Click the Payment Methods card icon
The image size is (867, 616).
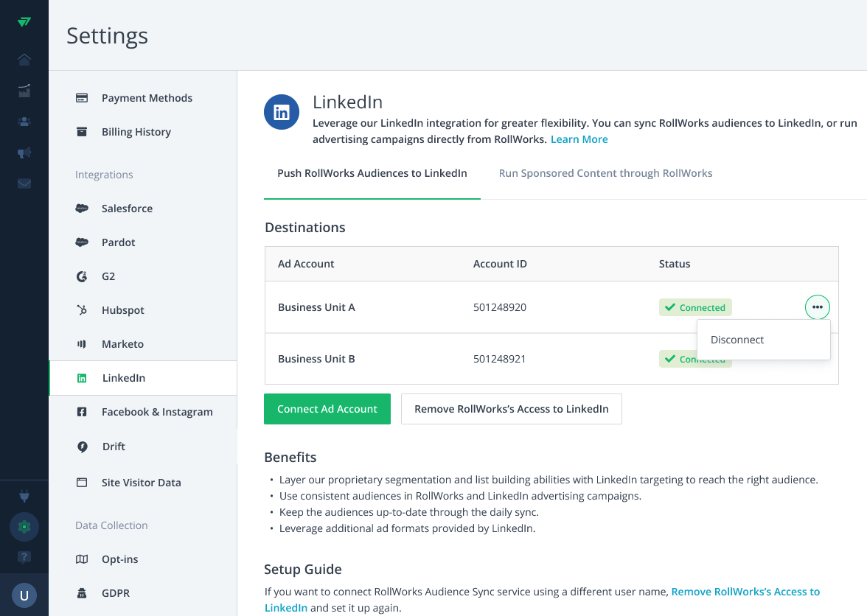(x=82, y=98)
